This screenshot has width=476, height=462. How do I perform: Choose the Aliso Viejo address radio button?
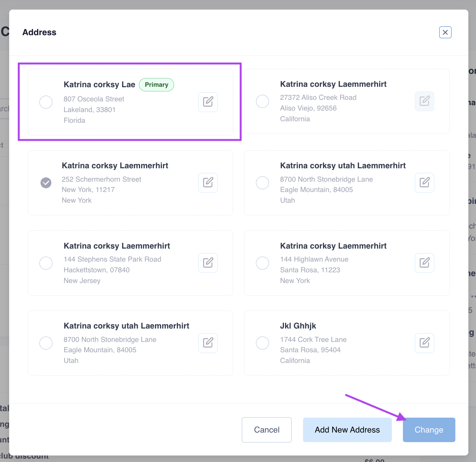[262, 101]
